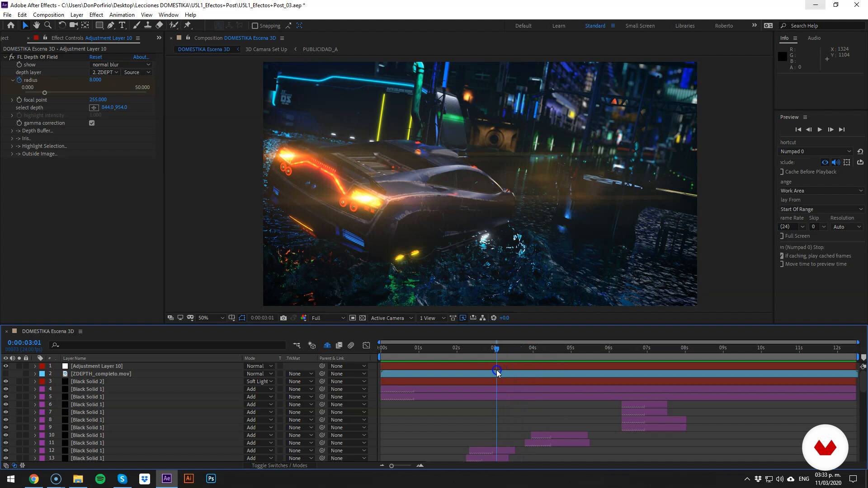Adjust the timeline zoom slider
Image resolution: width=868 pixels, height=488 pixels.
coord(392,465)
